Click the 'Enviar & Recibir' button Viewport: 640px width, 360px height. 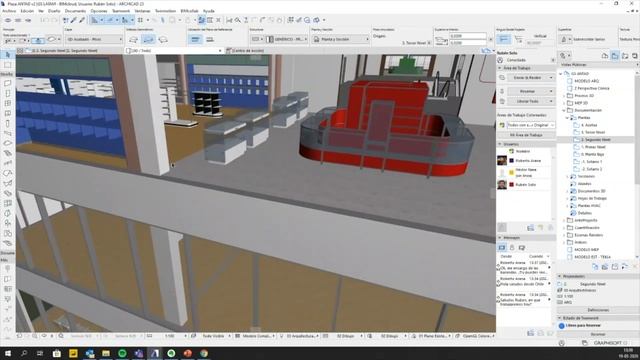[527, 78]
